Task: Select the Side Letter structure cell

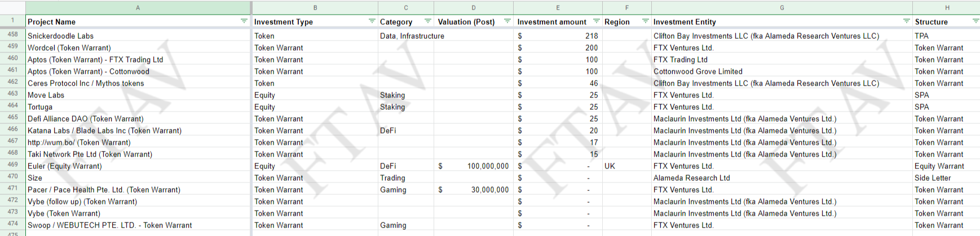Action: point(945,178)
